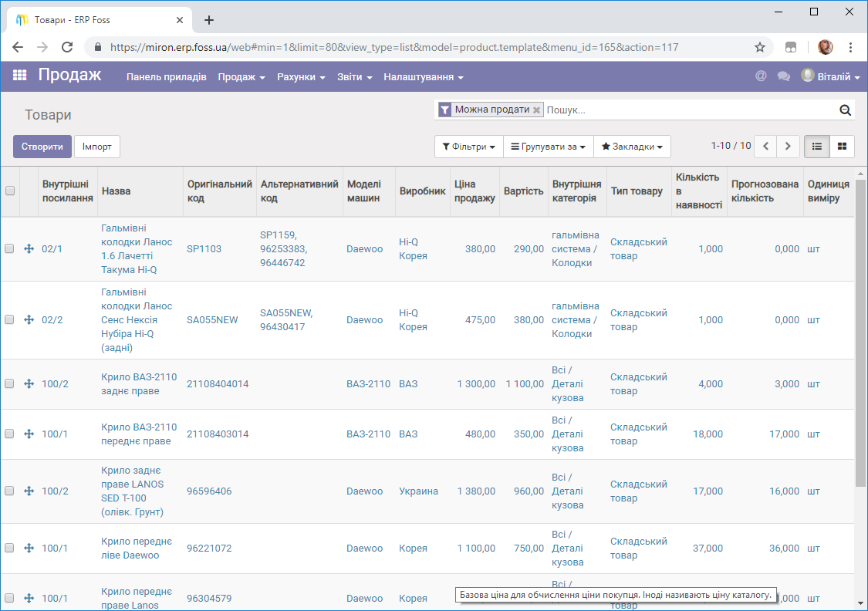Click original code cell 'SA055NEW'
This screenshot has width=868, height=611.
coord(213,320)
